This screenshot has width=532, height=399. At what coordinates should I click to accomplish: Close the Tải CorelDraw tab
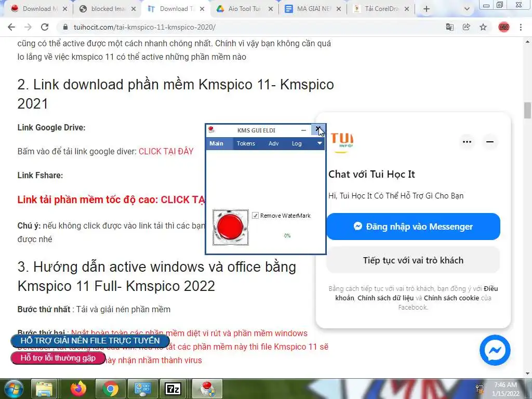click(x=407, y=9)
